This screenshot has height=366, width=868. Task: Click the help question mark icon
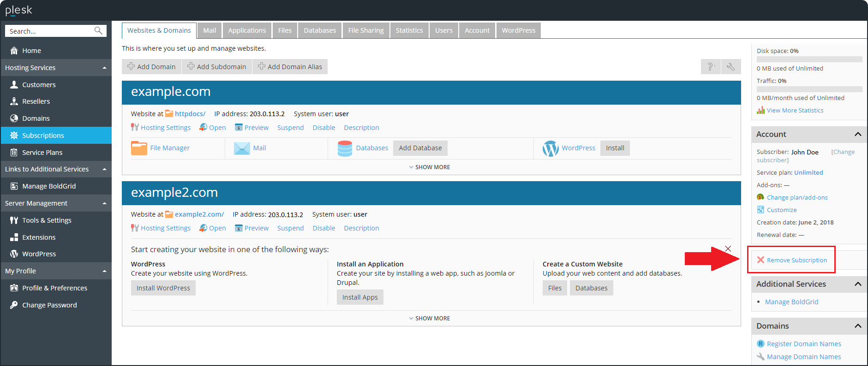(711, 67)
